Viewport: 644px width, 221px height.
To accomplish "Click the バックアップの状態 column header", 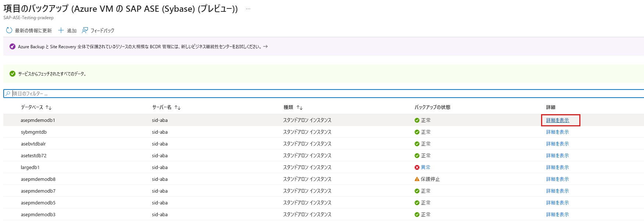I will [x=433, y=107].
